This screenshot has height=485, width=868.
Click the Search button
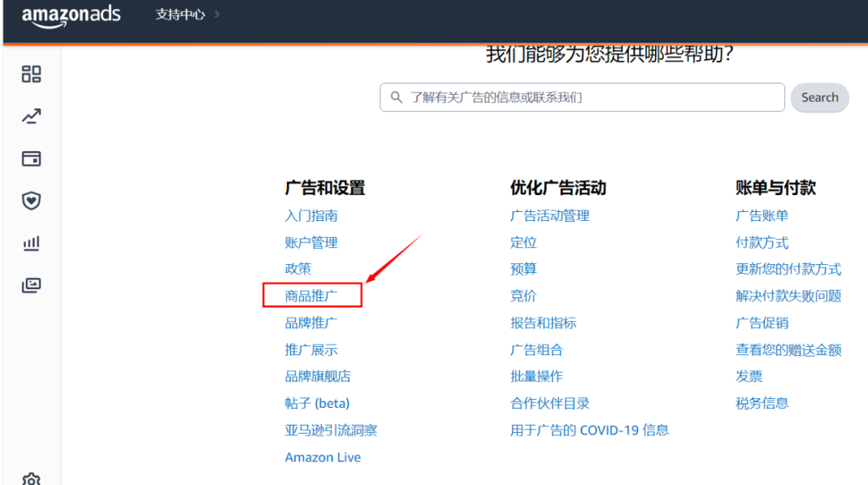[819, 97]
